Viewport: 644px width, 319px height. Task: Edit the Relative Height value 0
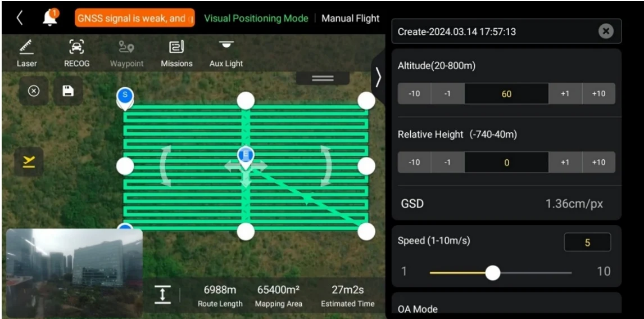point(506,163)
